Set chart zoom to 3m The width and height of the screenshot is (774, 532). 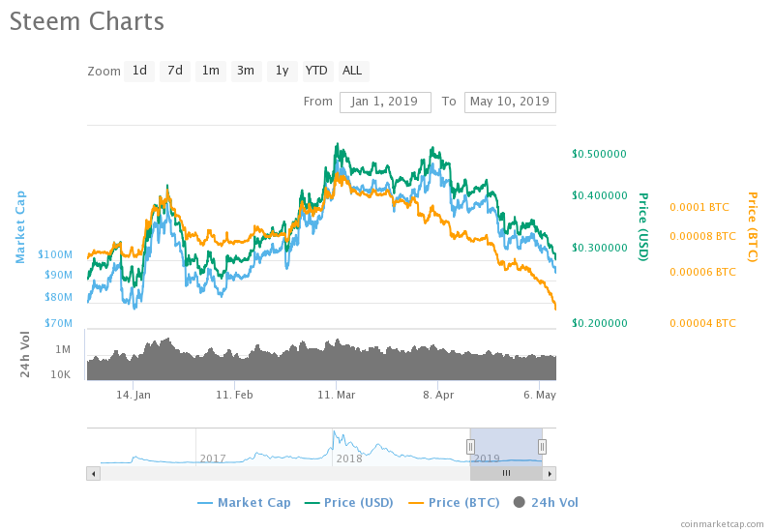(246, 71)
